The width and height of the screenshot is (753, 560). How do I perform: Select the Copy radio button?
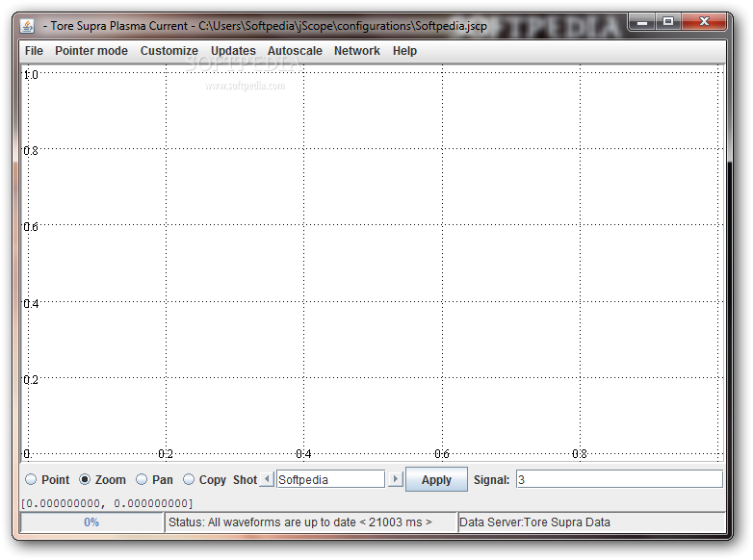(189, 479)
